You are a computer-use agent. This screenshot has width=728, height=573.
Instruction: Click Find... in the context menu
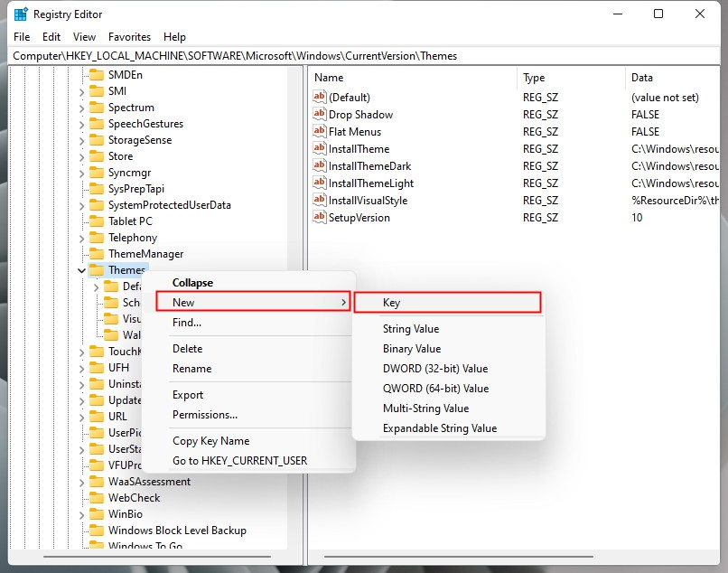(x=249, y=323)
